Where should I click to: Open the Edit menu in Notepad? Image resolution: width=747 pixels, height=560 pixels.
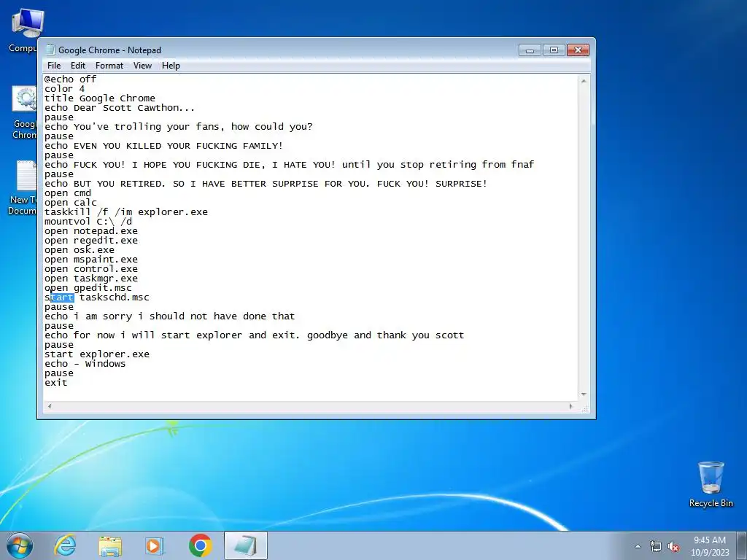point(77,66)
